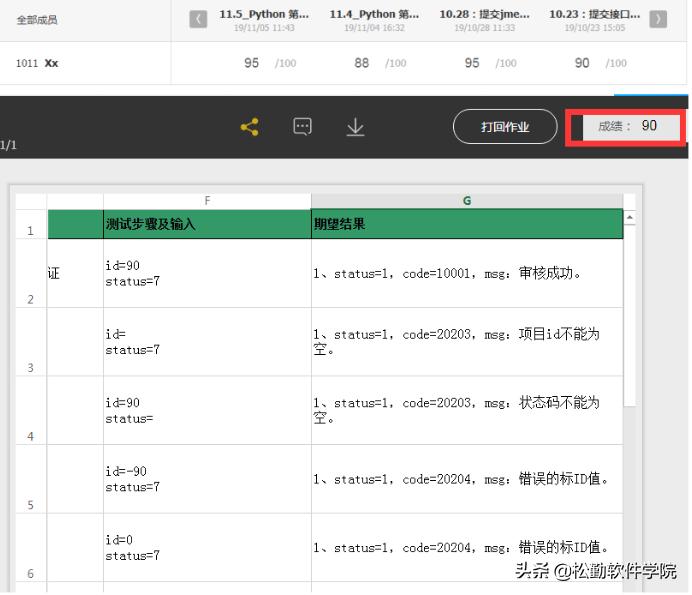Open the 11.4_Python assignment column header
This screenshot has width=692, height=595.
point(374,19)
